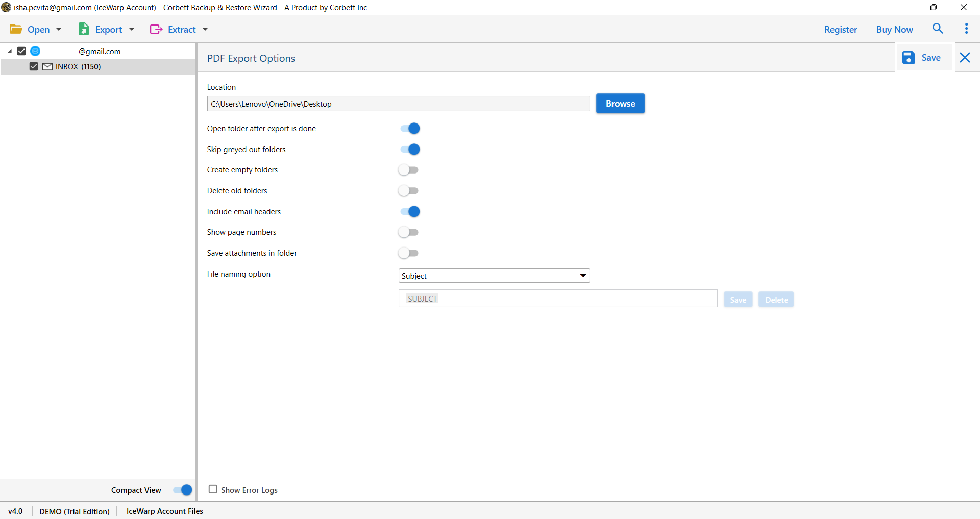Image resolution: width=980 pixels, height=519 pixels.
Task: Open the three-dot more options menu
Action: point(966,29)
